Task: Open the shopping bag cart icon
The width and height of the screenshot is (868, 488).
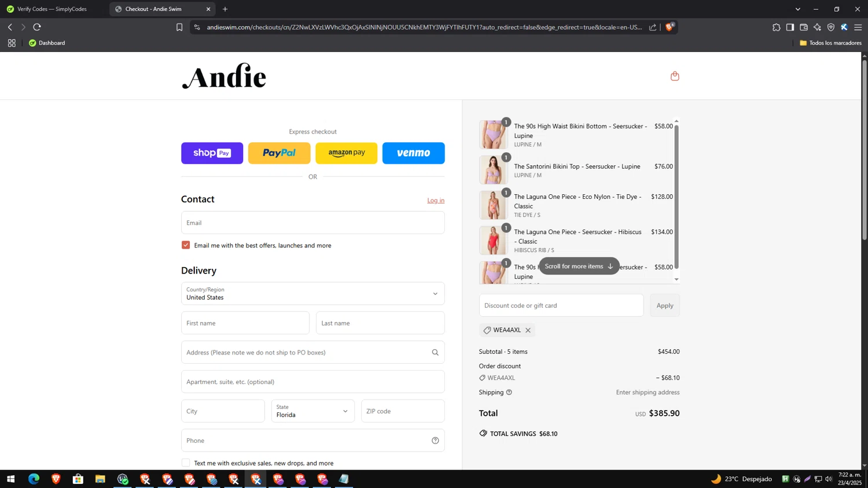Action: pos(675,76)
